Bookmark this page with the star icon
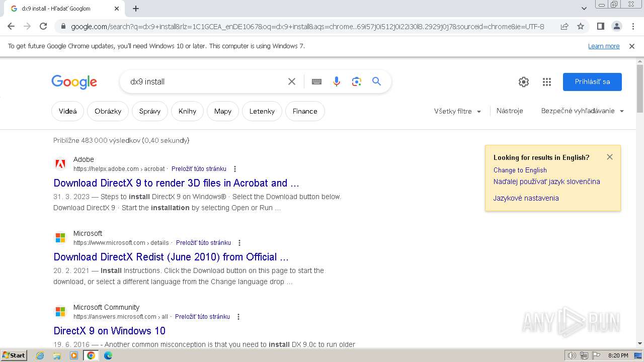 tap(581, 26)
